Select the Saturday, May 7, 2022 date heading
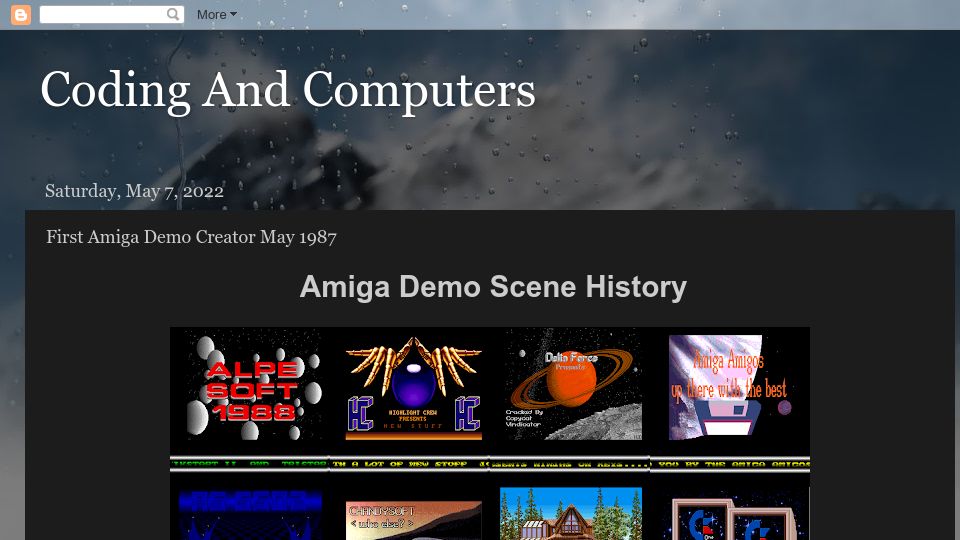Viewport: 960px width, 540px height. 134,191
